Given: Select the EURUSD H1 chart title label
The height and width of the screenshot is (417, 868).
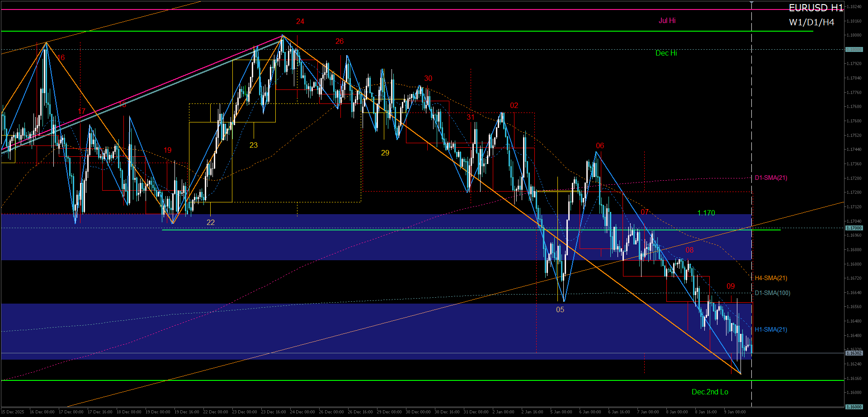Looking at the screenshot, I should click(816, 8).
